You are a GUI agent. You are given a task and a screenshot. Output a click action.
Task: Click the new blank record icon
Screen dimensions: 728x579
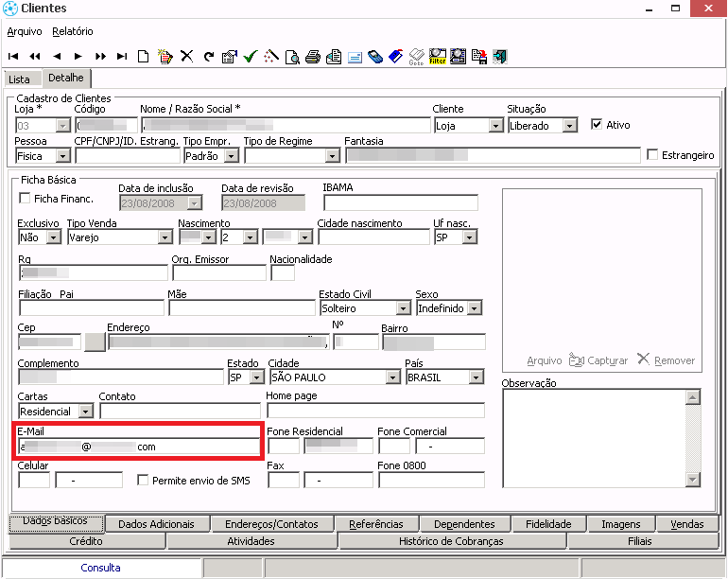[x=144, y=57]
